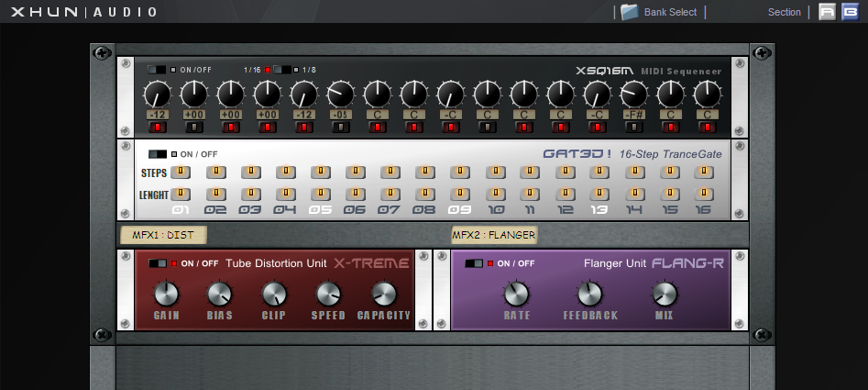Enable the step LED below the -05 value
The image size is (868, 390).
click(341, 128)
